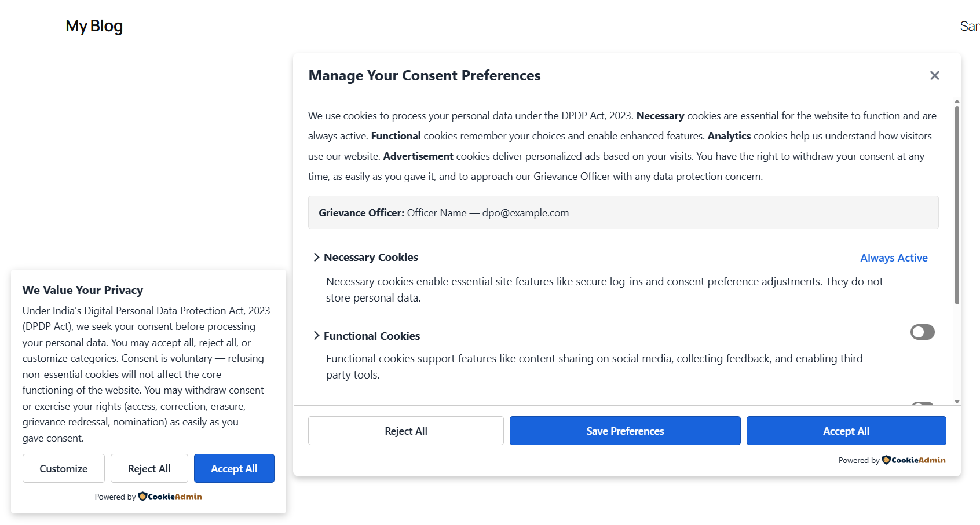
Task: Click the We Value Your Privacy heading
Action: 83,290
